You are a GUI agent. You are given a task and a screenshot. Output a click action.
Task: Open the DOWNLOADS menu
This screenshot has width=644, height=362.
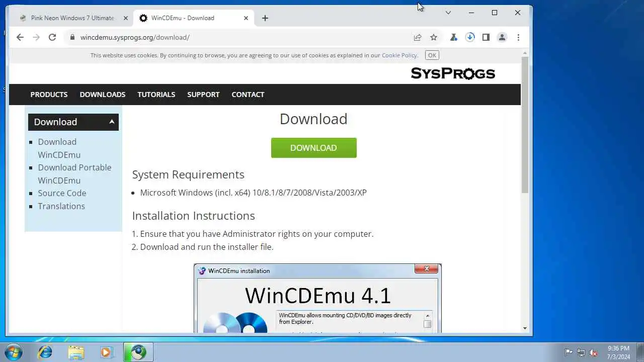coord(103,95)
